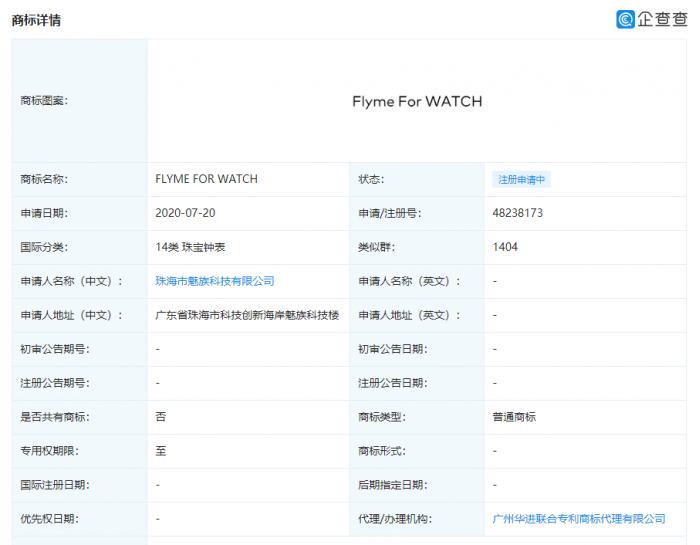The image size is (700, 545).
Task: Click the Flyme For WATCH trademark image
Action: click(417, 102)
